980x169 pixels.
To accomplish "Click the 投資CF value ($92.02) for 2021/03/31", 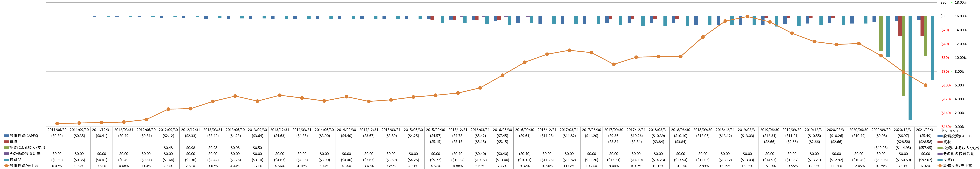I will pyautogui.click(x=926, y=160).
